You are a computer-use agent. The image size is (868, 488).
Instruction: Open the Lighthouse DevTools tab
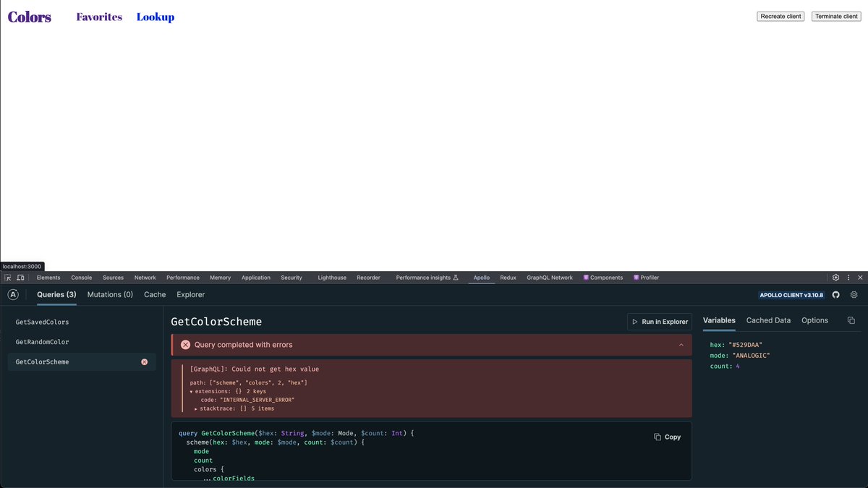pos(332,278)
